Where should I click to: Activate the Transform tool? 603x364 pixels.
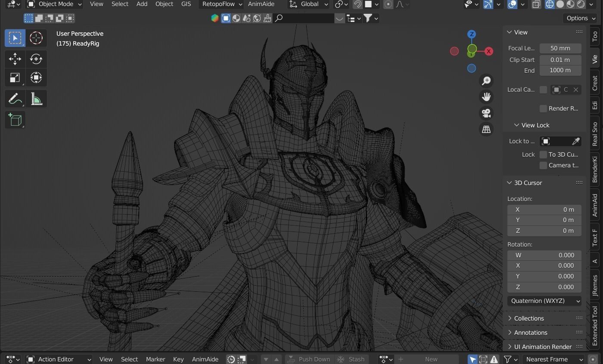coord(36,78)
